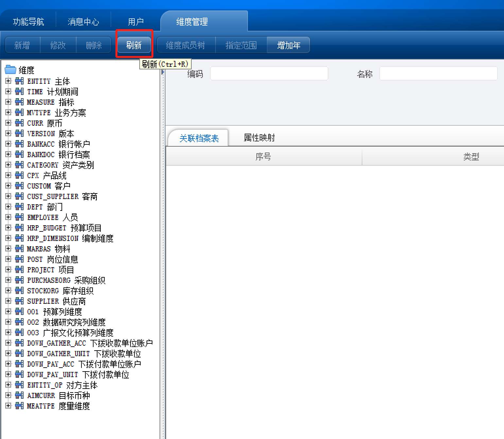Image resolution: width=504 pixels, height=439 pixels.
Task: Select the DOWN_GATHER_UNIT 下拨收款单位 row
Action: click(84, 354)
